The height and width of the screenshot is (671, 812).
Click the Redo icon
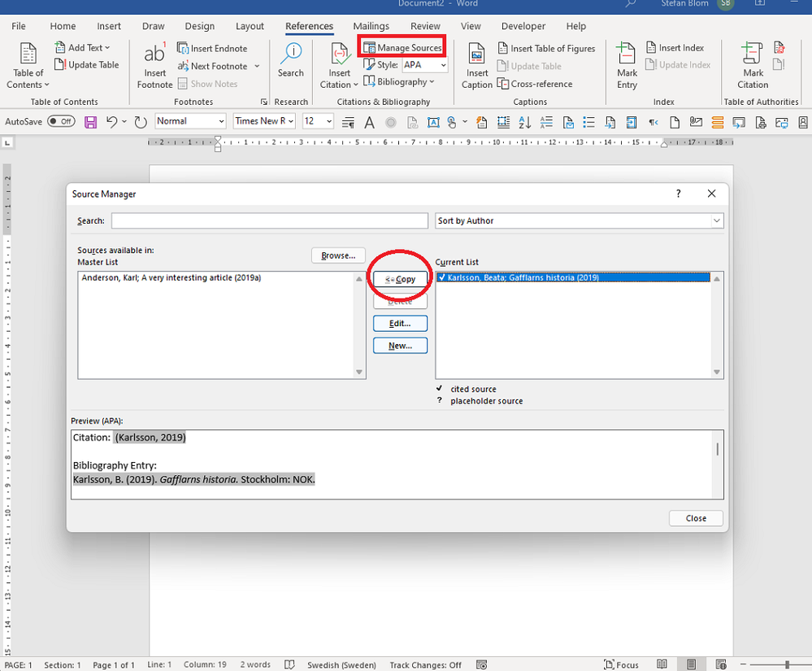141,122
